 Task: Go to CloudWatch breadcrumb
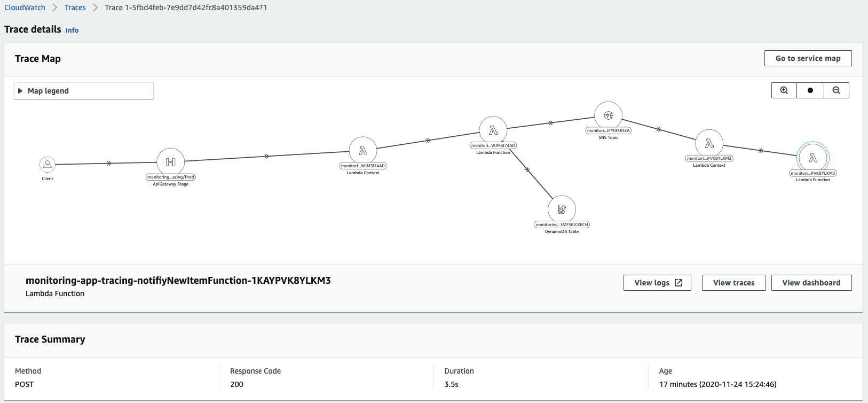click(25, 7)
